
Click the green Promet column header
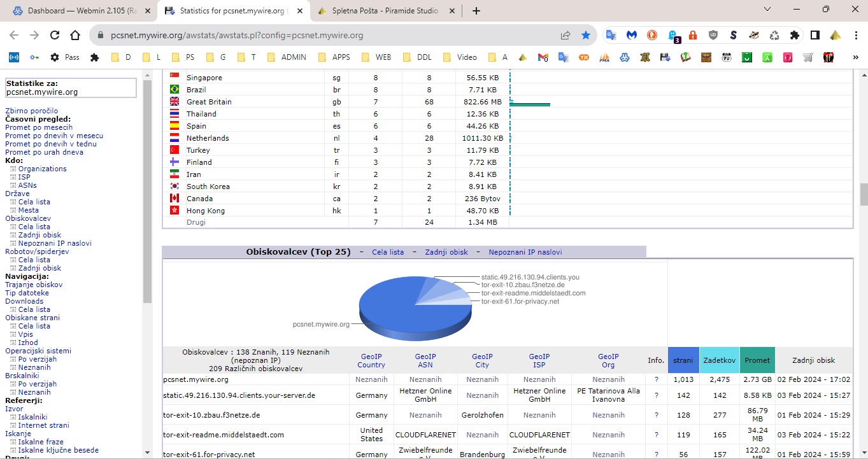coord(758,360)
